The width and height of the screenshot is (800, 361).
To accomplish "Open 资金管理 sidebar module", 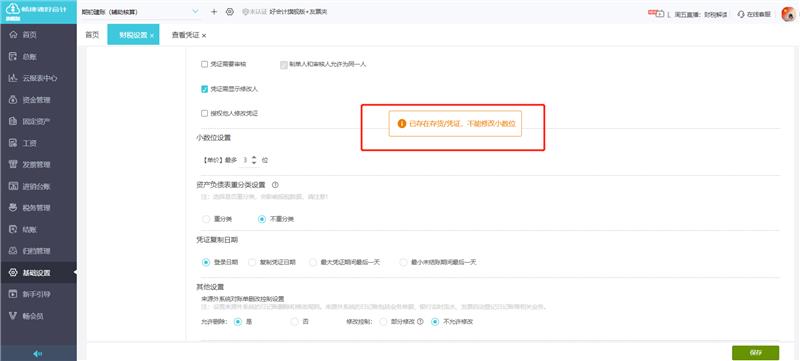I will 38,100.
